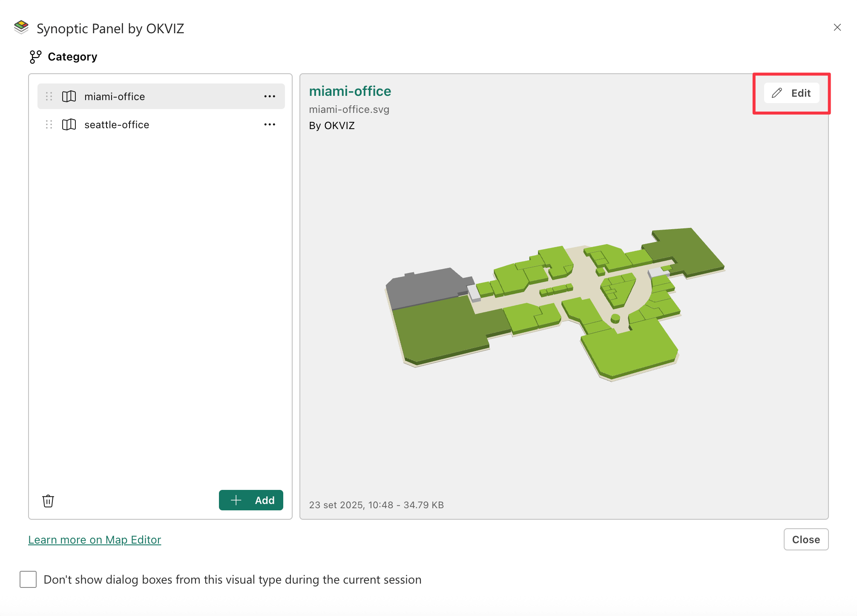Image resolution: width=857 pixels, height=616 pixels.
Task: Open the seattle-office three-dots options menu
Action: point(270,125)
